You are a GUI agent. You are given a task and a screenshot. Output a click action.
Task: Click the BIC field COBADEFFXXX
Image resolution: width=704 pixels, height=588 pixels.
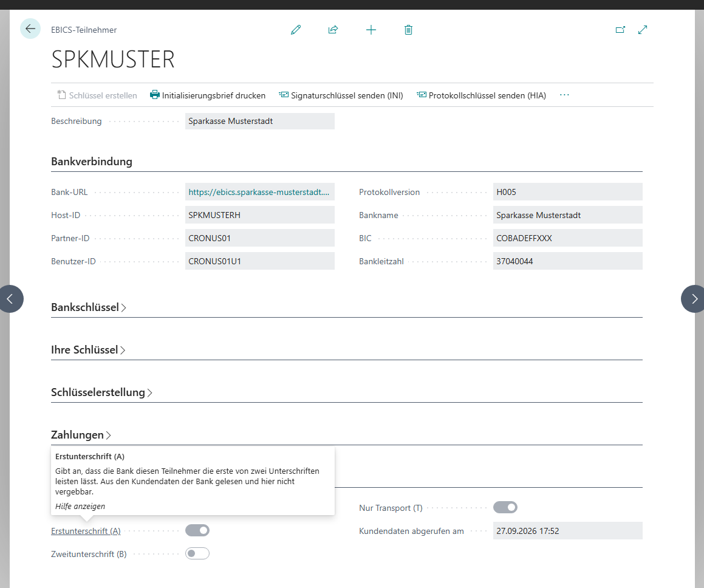(567, 238)
